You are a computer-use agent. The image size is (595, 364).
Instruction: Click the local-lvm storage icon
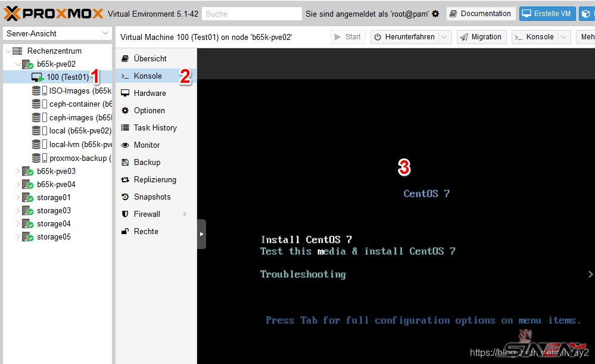[39, 145]
